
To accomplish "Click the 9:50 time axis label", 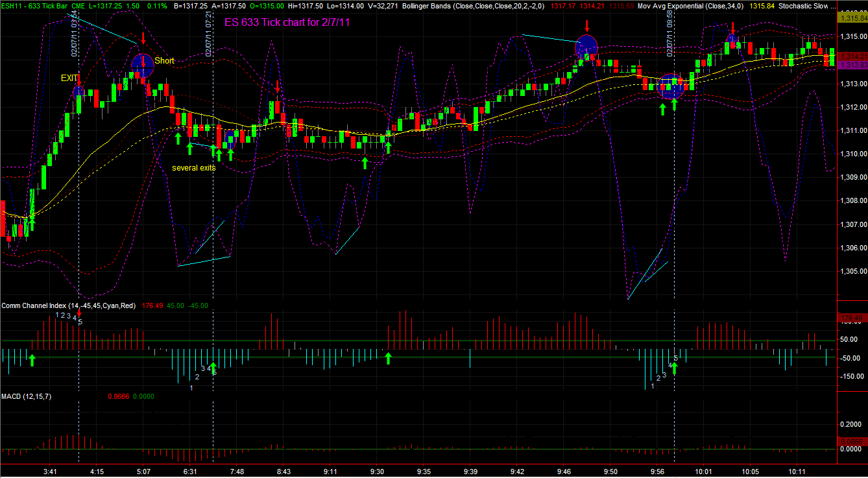I will (610, 472).
